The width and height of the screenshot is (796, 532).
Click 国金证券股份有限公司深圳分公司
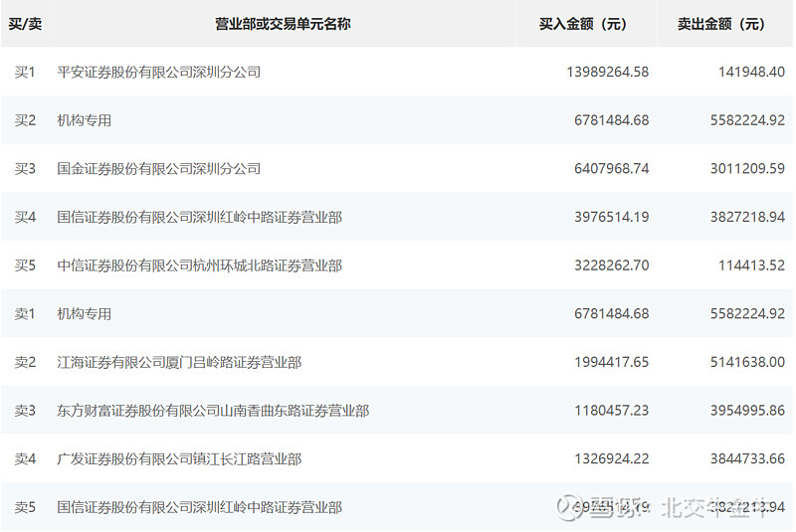[159, 168]
